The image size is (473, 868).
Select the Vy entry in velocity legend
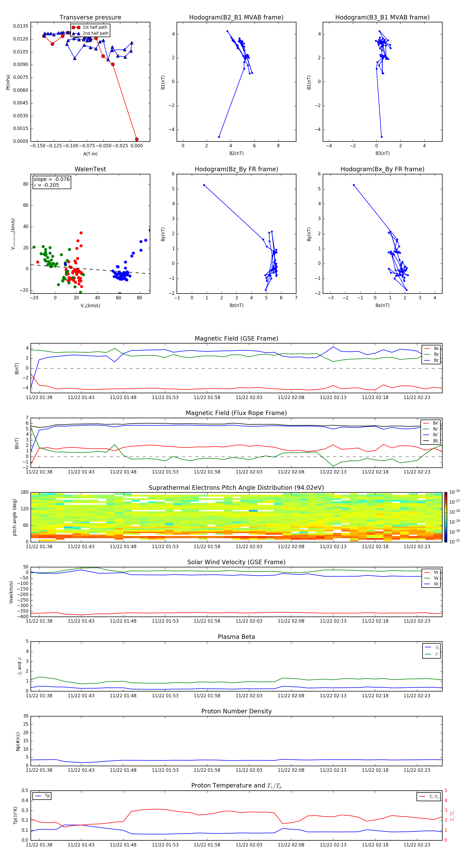[x=431, y=578]
